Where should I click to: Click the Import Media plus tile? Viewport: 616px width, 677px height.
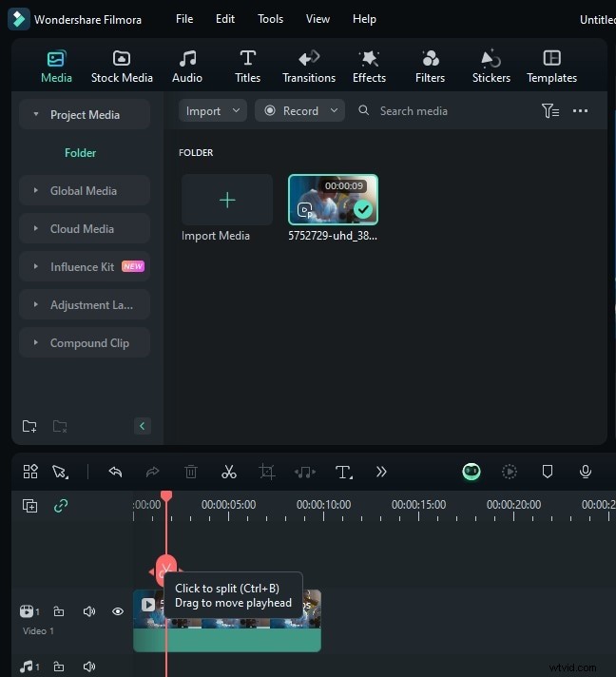pos(227,200)
